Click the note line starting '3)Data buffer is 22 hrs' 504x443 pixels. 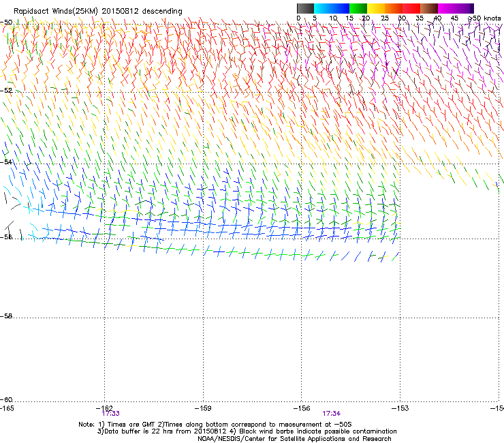[247, 431]
